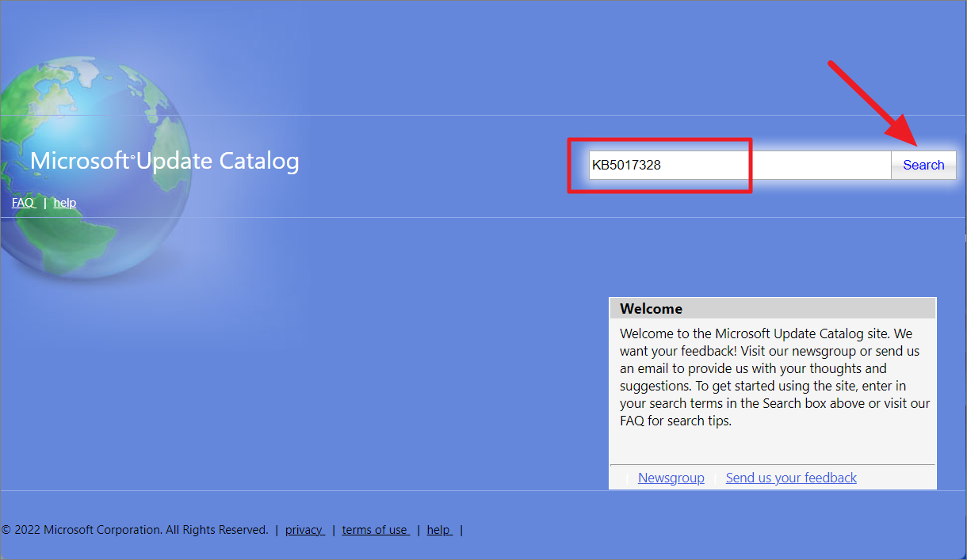Screen dimensions: 967x560
Task: Open the terms of use page
Action: pos(375,529)
